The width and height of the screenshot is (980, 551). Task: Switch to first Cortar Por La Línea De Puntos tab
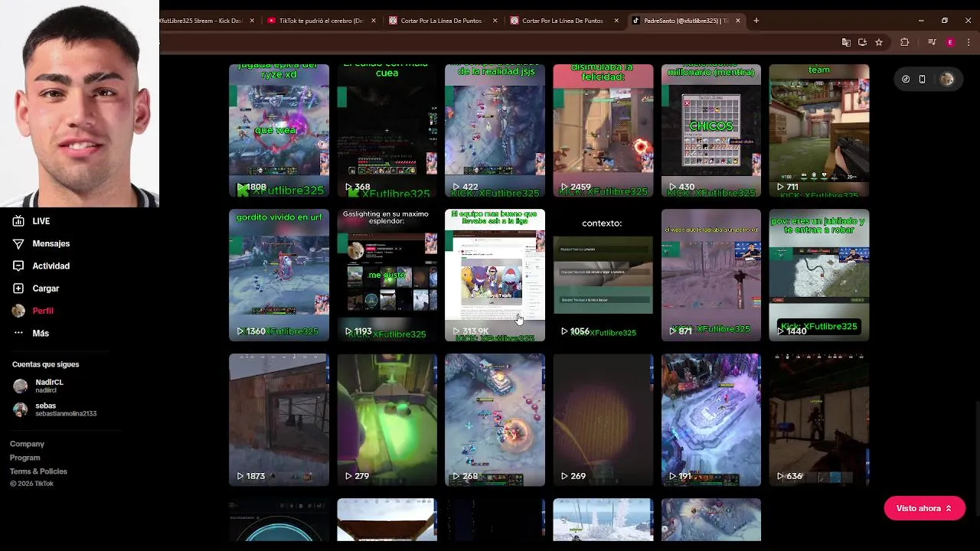(442, 21)
